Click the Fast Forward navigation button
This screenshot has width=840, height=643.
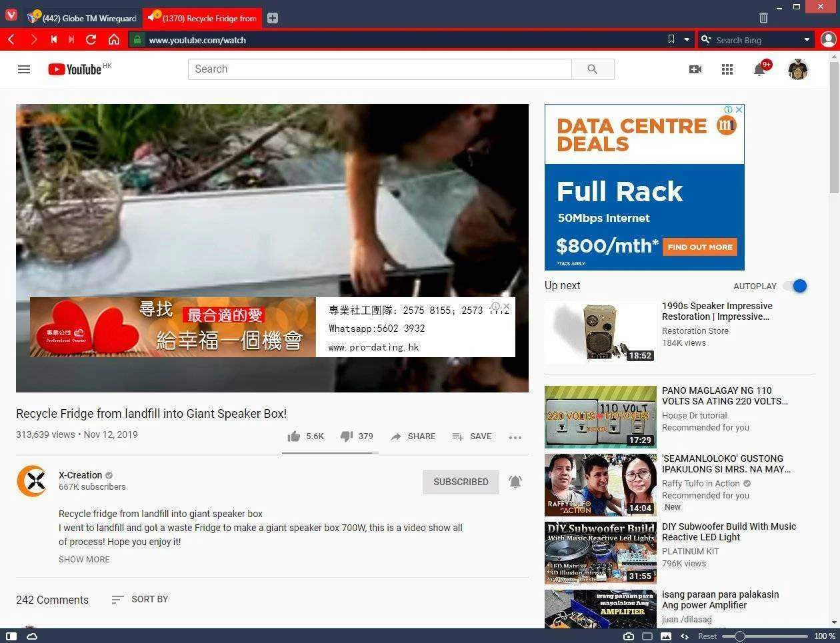point(71,40)
